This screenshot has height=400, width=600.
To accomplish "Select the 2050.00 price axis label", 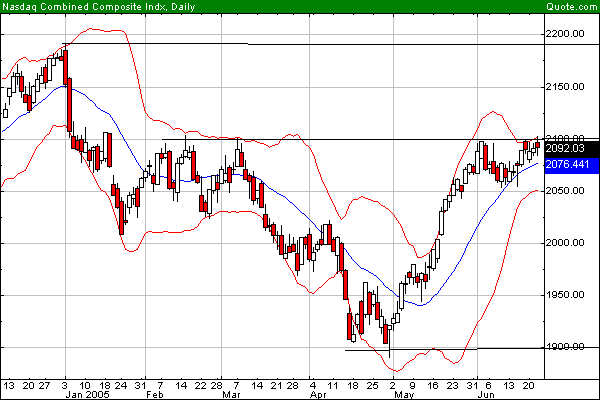I will pyautogui.click(x=565, y=191).
